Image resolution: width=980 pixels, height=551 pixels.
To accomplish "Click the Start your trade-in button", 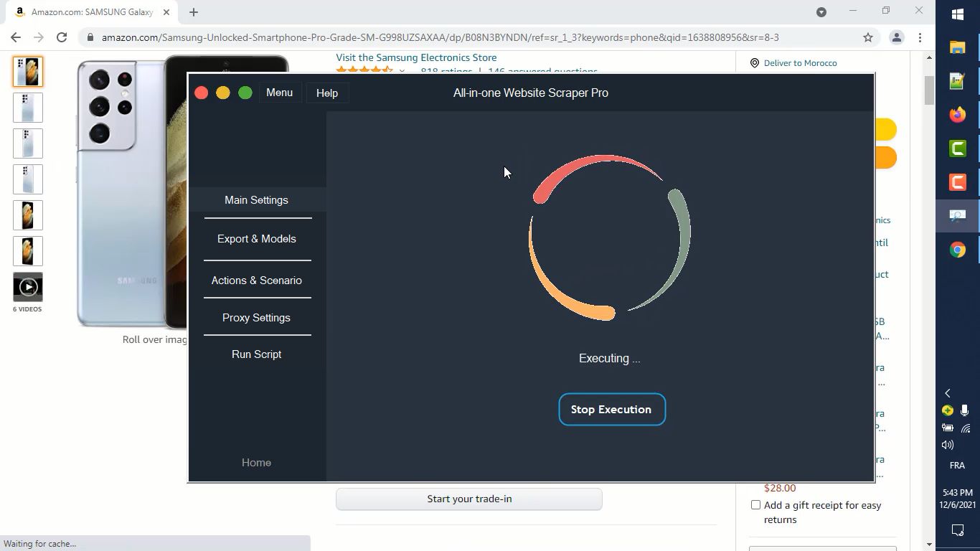I will pyautogui.click(x=469, y=499).
